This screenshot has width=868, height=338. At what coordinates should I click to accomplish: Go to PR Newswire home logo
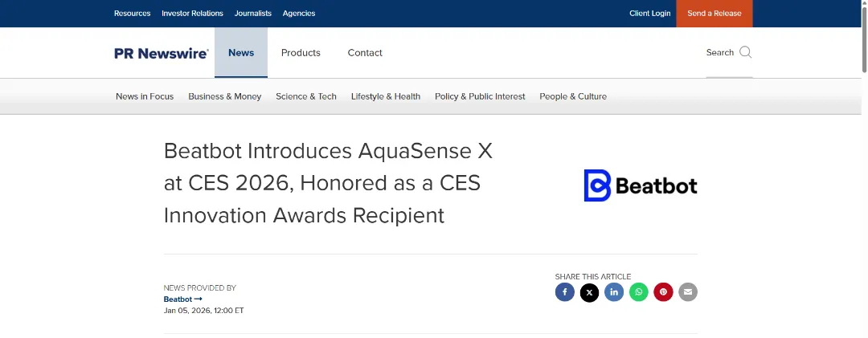pyautogui.click(x=162, y=53)
